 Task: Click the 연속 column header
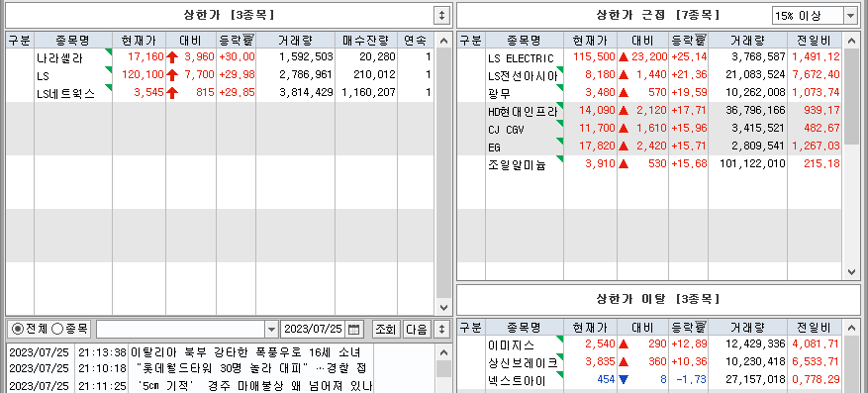coord(415,40)
